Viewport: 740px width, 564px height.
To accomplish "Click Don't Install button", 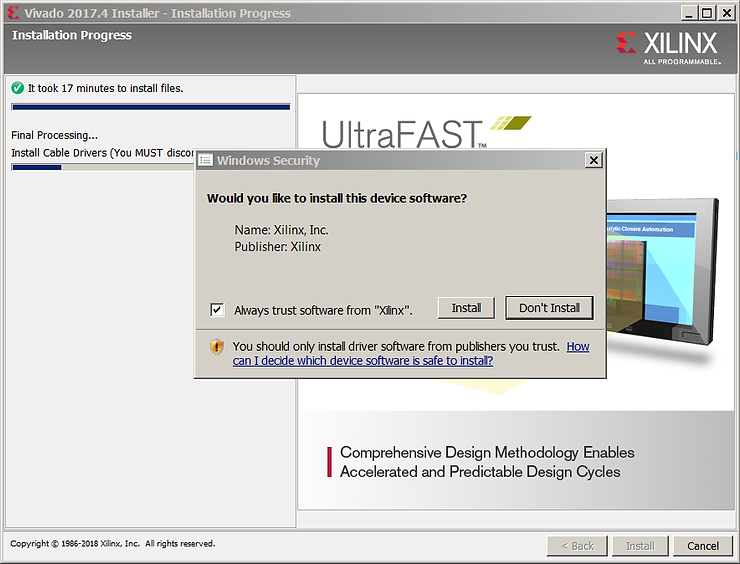I will click(549, 308).
